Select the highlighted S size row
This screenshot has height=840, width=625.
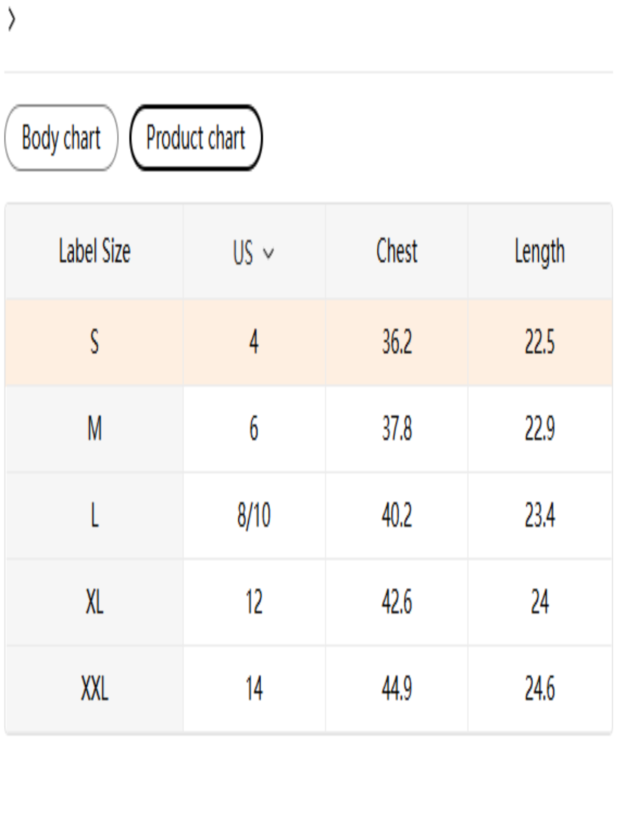tap(95, 342)
